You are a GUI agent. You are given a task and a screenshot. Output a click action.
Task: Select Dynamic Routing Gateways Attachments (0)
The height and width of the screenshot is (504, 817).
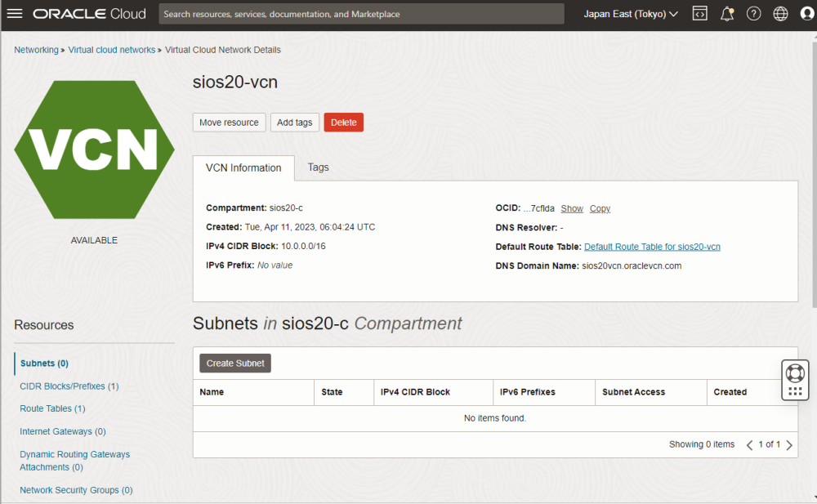point(74,461)
